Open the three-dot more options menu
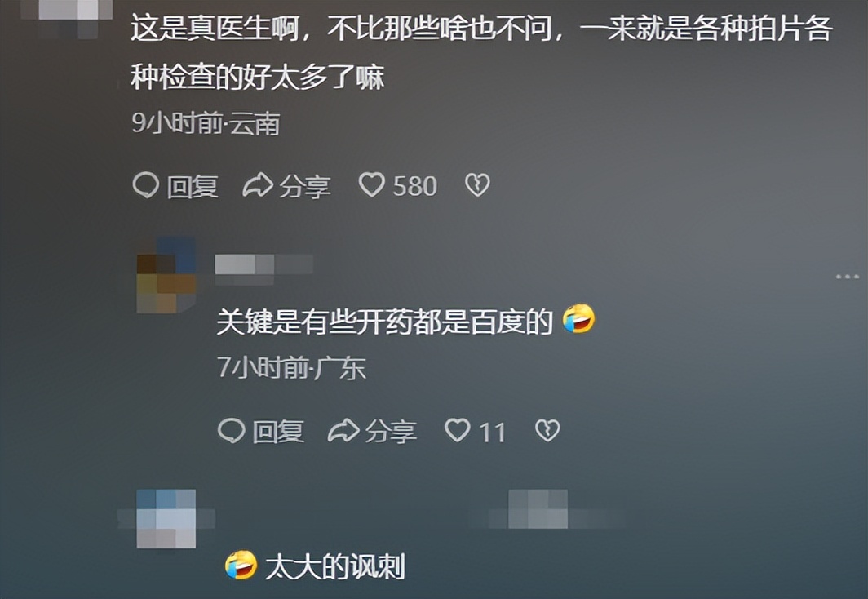 pyautogui.click(x=847, y=277)
